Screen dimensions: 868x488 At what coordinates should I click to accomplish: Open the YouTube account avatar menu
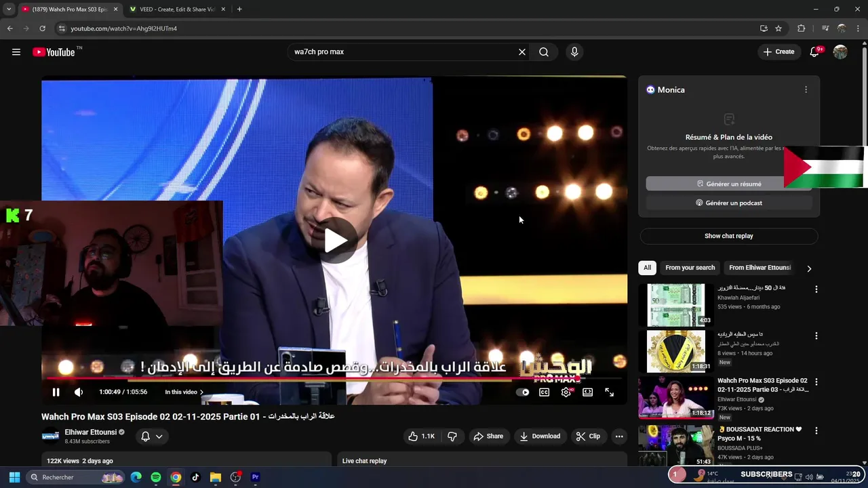coord(840,52)
